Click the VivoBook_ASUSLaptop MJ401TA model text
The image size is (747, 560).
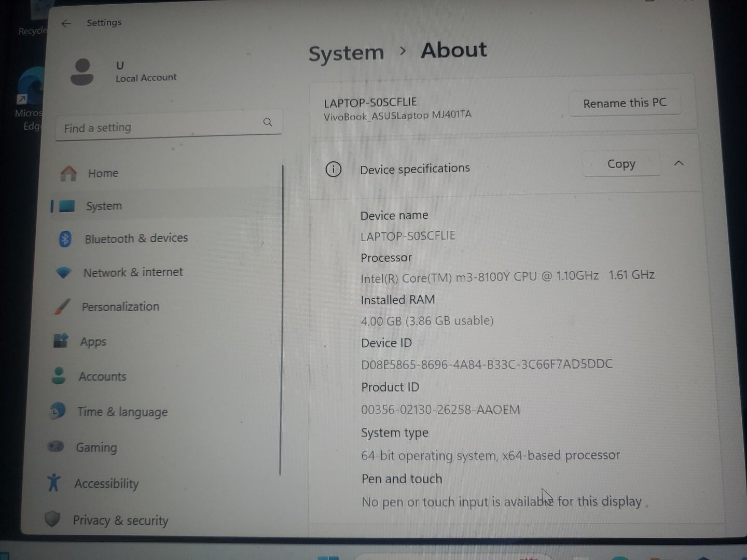pyautogui.click(x=397, y=115)
